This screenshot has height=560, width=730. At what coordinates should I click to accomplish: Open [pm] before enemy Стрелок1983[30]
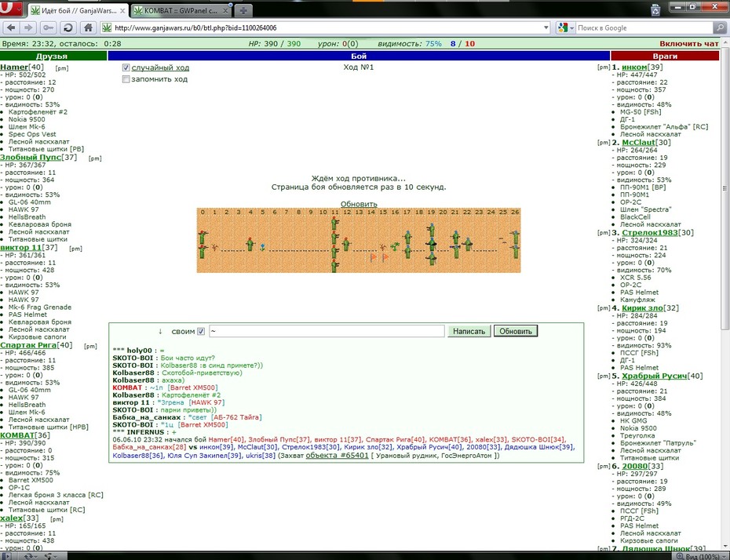[x=604, y=233]
